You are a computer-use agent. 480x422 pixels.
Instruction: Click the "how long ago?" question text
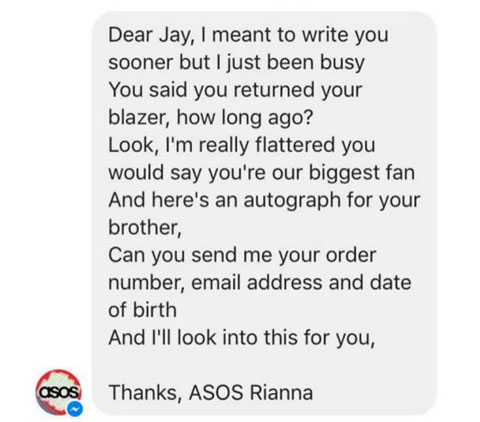click(x=245, y=118)
